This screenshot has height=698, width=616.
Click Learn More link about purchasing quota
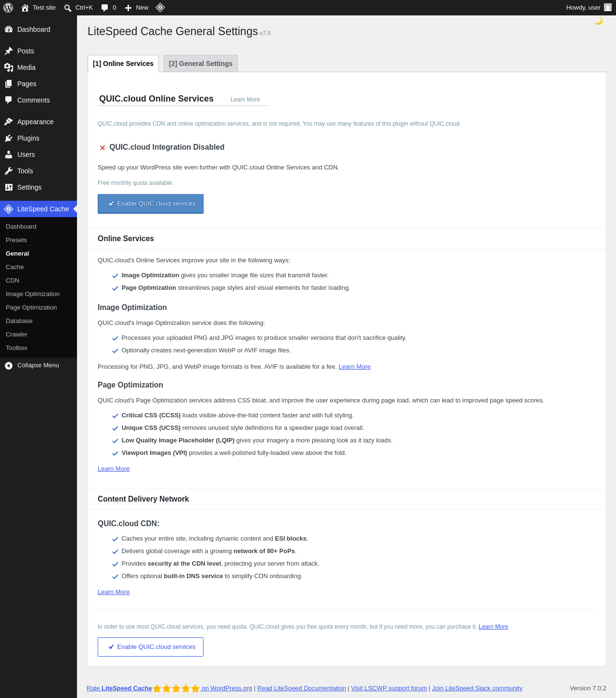493,627
